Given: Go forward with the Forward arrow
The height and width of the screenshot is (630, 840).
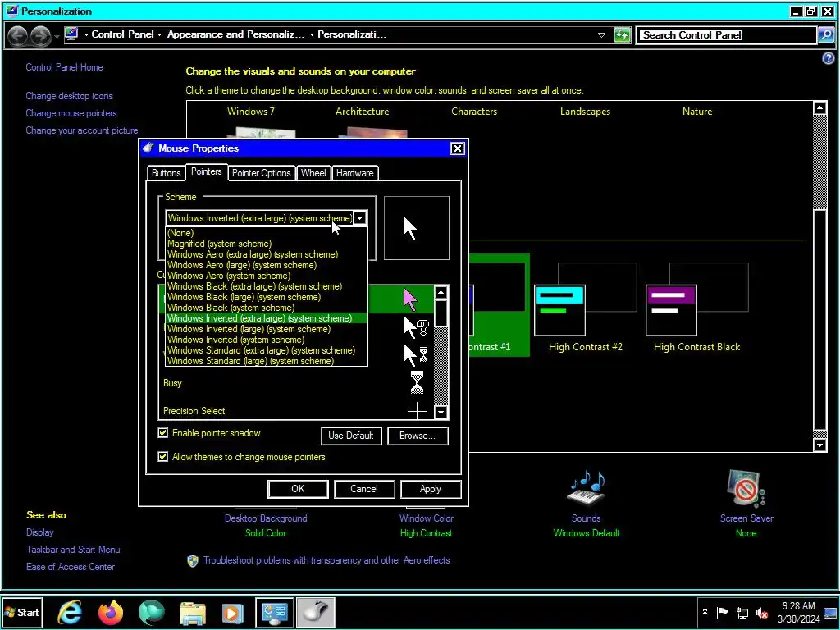Looking at the screenshot, I should (40, 35).
